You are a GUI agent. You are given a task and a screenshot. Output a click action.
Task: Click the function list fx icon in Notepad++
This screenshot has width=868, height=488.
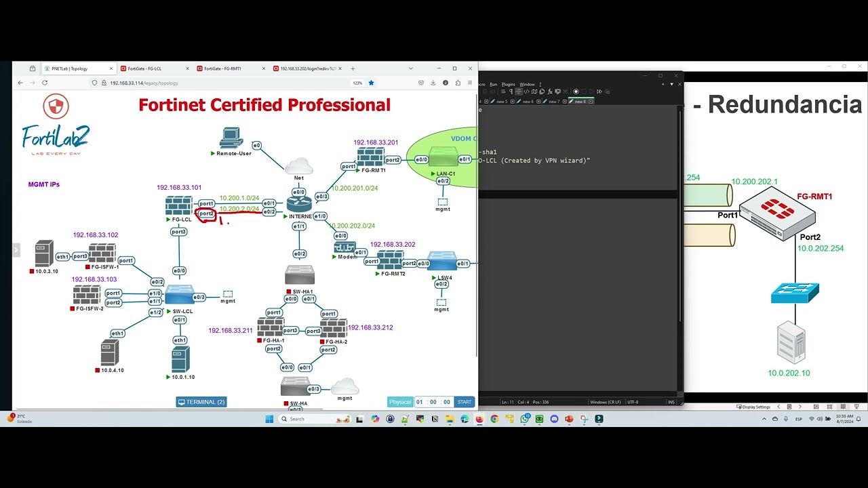550,91
